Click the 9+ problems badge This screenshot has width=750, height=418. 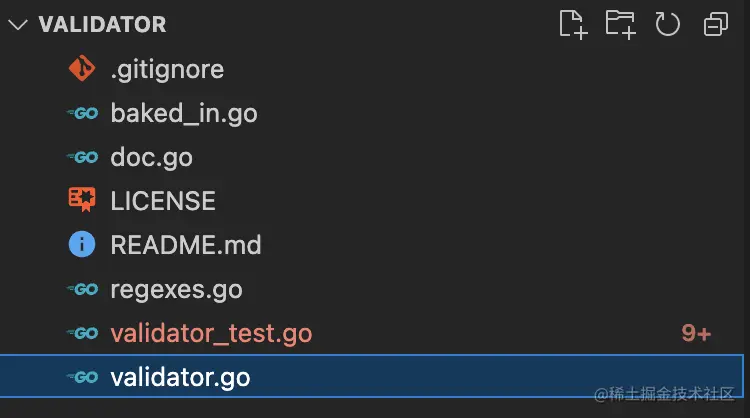(696, 333)
